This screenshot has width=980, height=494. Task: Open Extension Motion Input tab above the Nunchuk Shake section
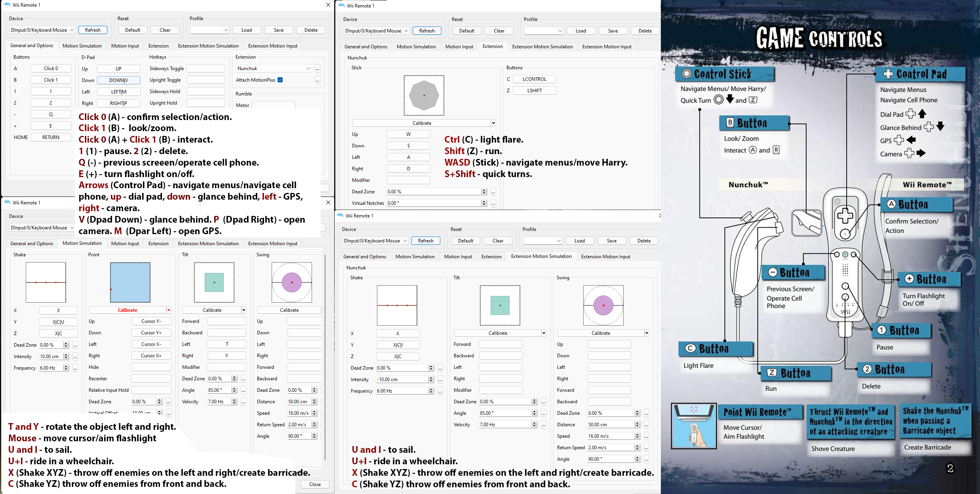coord(605,257)
